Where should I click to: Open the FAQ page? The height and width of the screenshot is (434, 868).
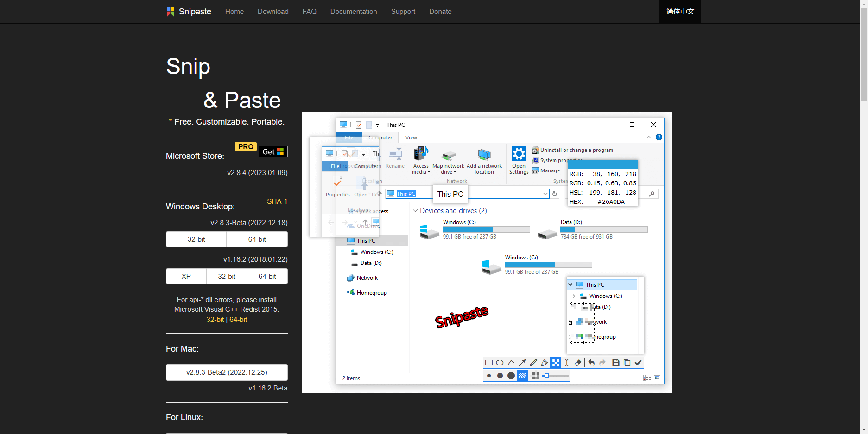pyautogui.click(x=310, y=12)
